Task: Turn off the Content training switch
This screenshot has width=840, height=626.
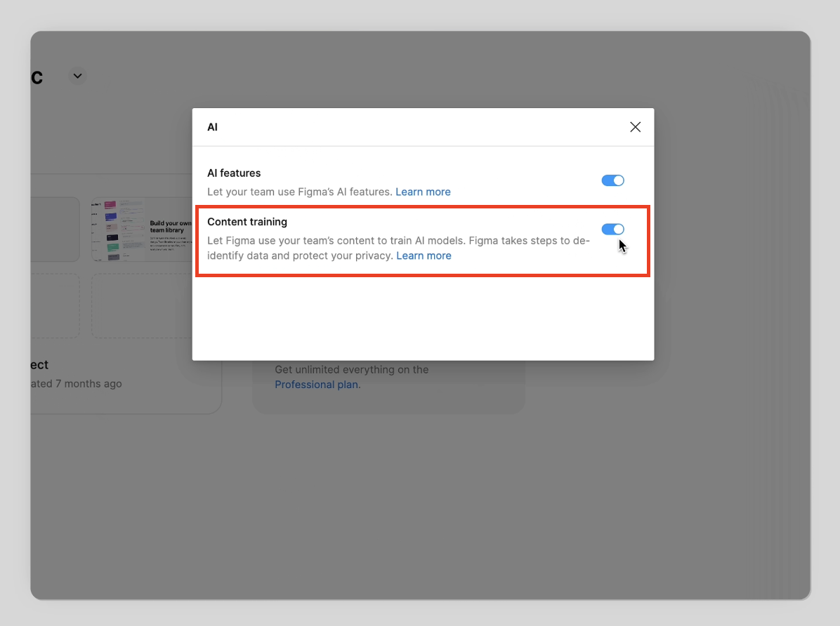Action: pos(612,229)
